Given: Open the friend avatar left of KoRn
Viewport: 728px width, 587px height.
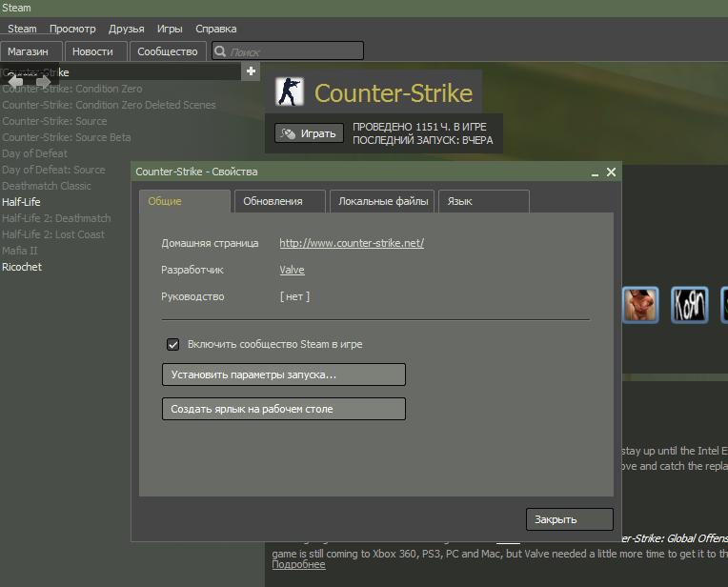Looking at the screenshot, I should (x=640, y=305).
